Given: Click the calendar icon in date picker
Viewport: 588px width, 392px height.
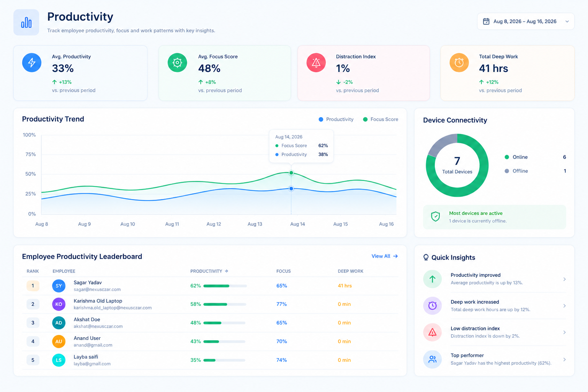Looking at the screenshot, I should pos(486,21).
